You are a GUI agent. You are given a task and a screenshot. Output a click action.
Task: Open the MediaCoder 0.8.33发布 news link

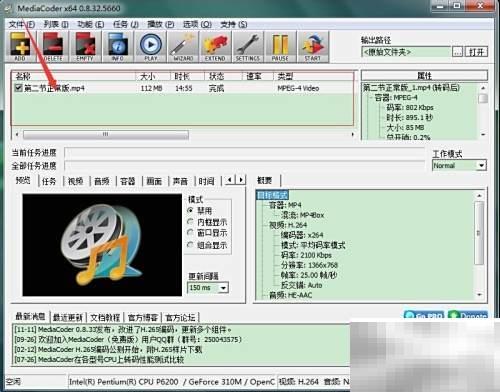(123, 330)
